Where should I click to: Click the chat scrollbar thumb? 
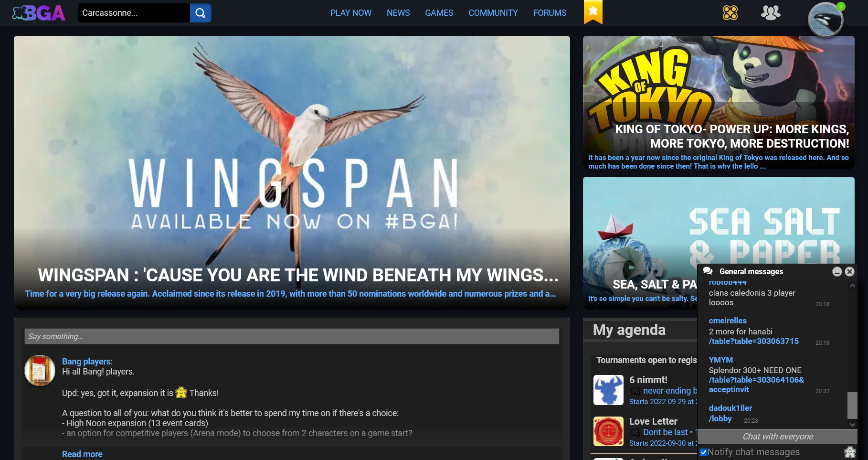[x=852, y=406]
